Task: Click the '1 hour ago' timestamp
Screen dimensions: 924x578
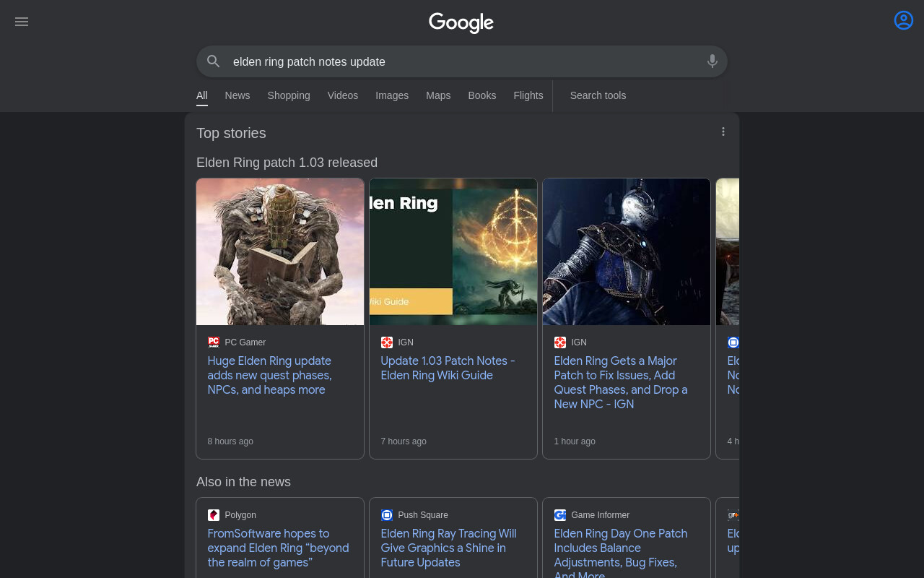Action: point(575,441)
